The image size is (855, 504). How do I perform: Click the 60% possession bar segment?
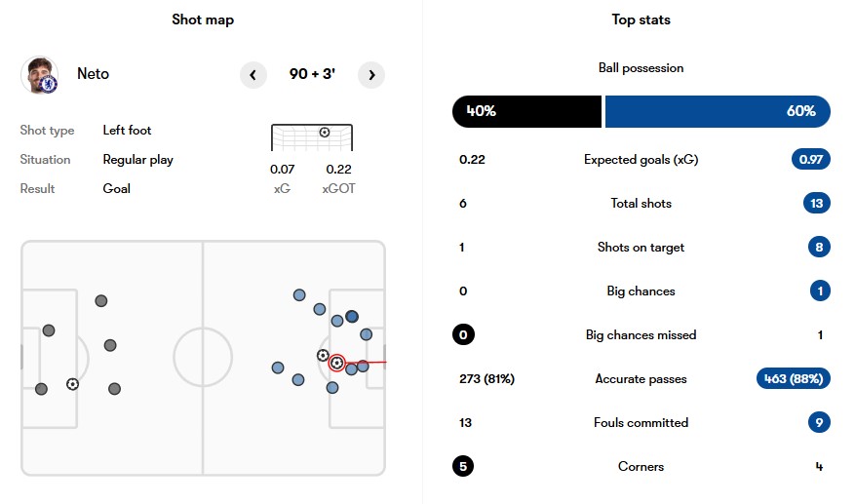718,112
